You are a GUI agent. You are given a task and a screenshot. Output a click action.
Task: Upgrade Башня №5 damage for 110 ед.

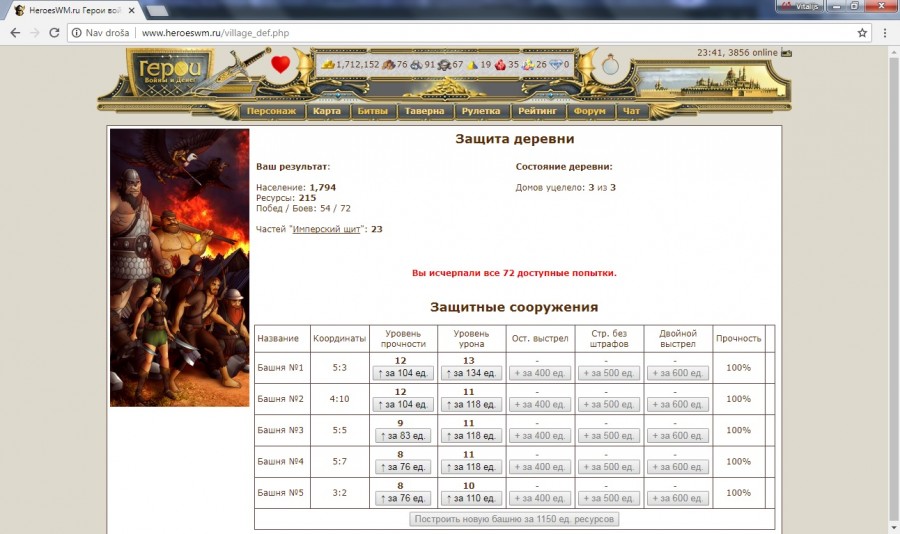point(471,498)
